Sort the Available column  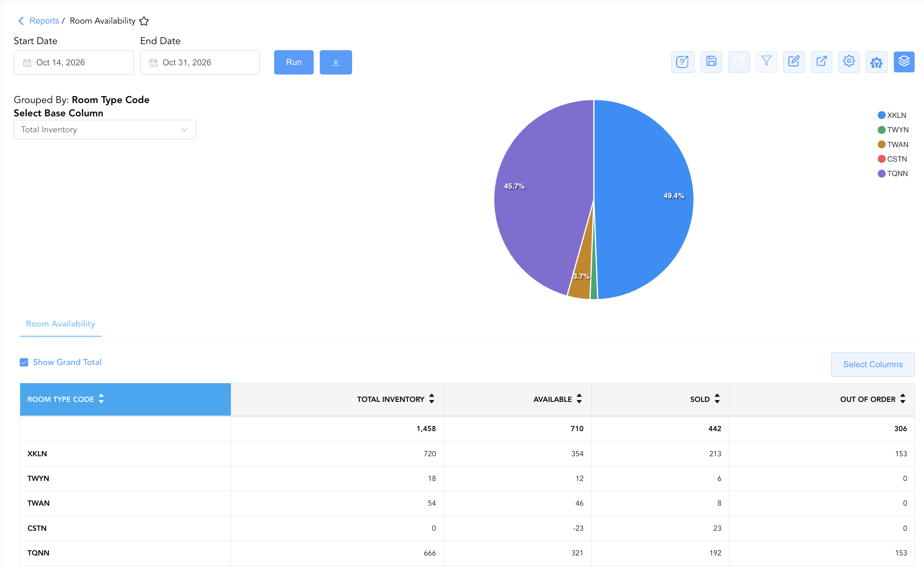click(579, 399)
